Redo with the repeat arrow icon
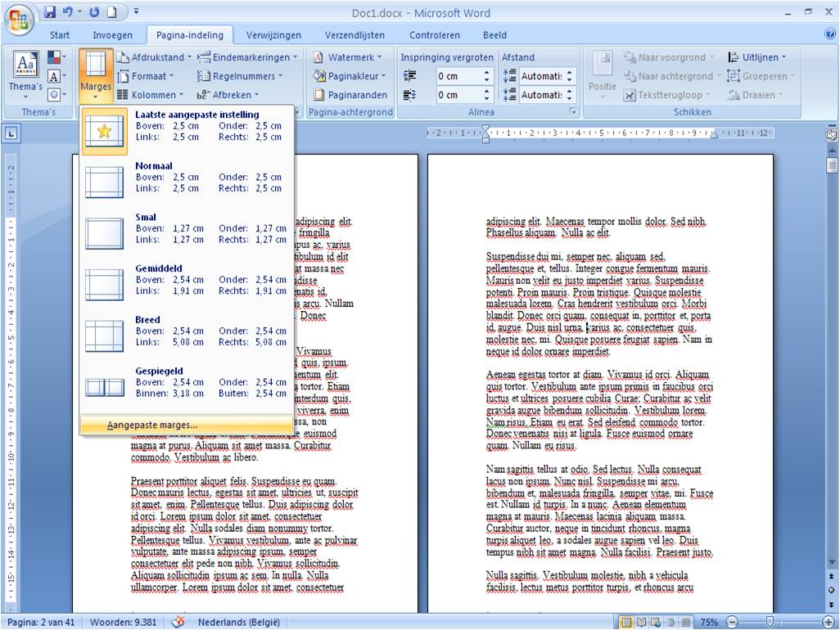 pyautogui.click(x=94, y=11)
